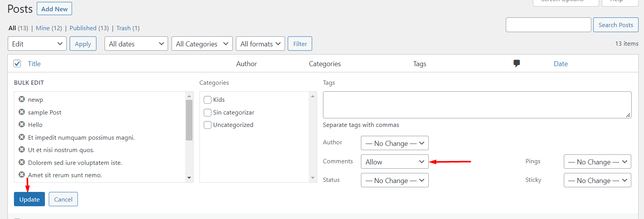Open the Sticky dropdown

coord(597,180)
